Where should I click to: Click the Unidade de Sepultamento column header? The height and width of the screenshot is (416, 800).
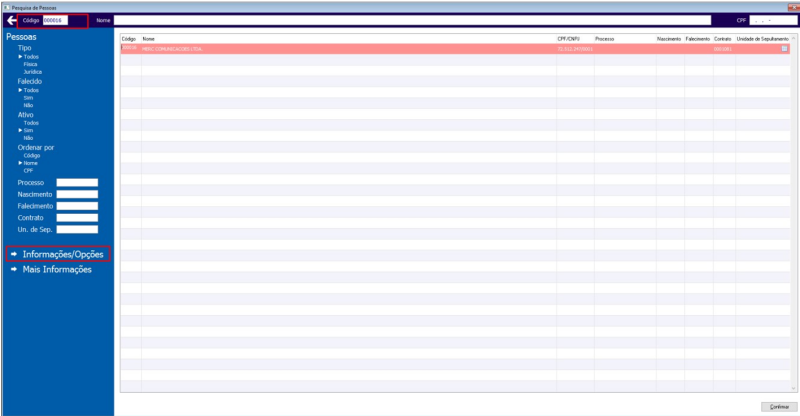tap(763, 39)
